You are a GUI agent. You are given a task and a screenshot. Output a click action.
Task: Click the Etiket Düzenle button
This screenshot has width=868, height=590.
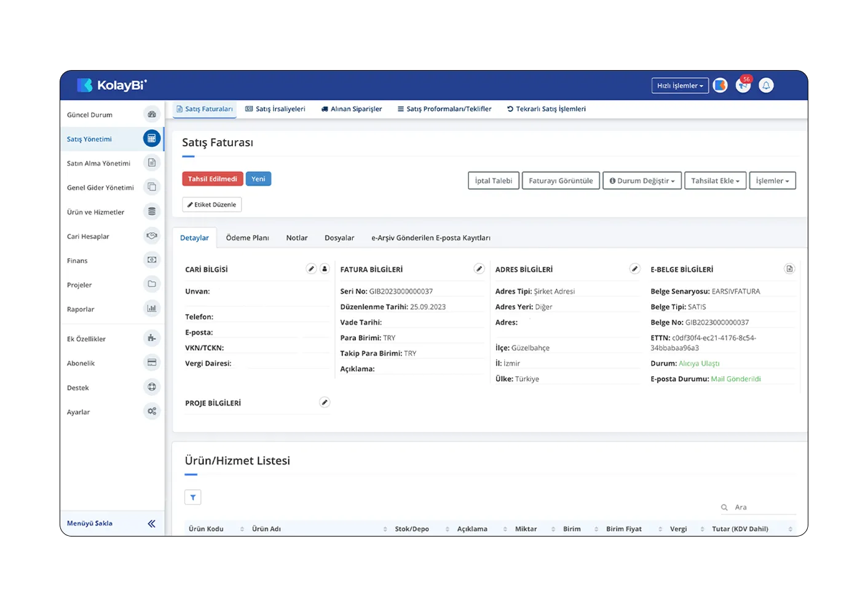coord(212,205)
